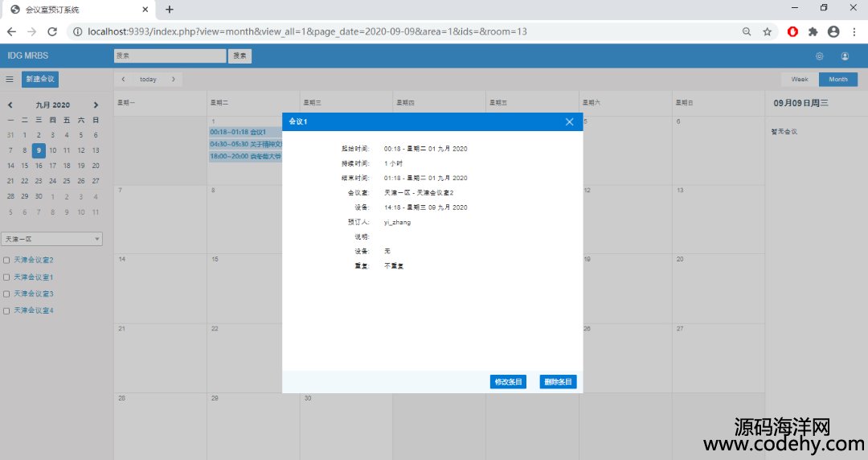868x460 pixels.
Task: Toggle the 天津会议室4 checkbox
Action: 7,310
